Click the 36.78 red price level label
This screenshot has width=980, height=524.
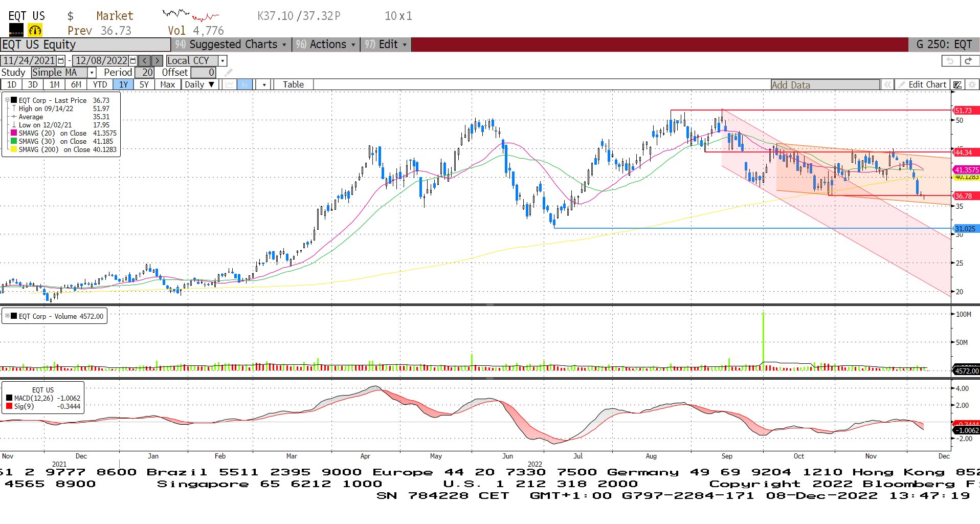pyautogui.click(x=966, y=196)
